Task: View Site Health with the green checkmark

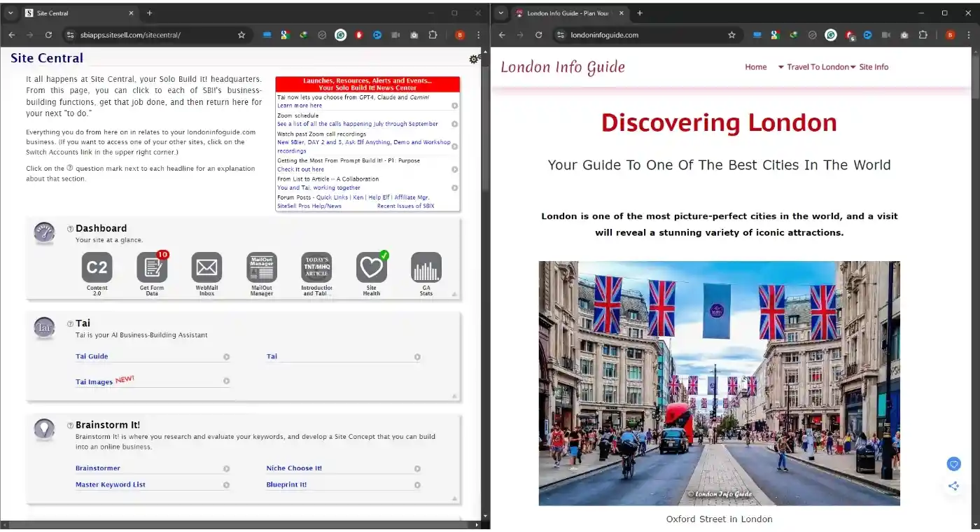Action: coord(371,267)
